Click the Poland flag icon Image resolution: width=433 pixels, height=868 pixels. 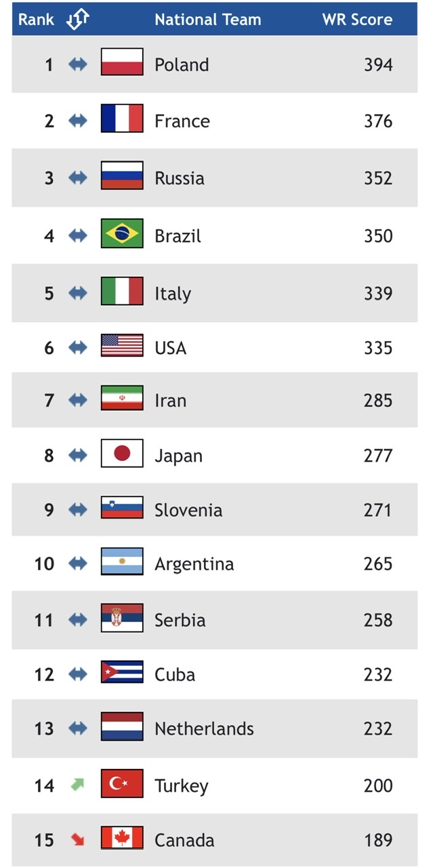point(122,62)
